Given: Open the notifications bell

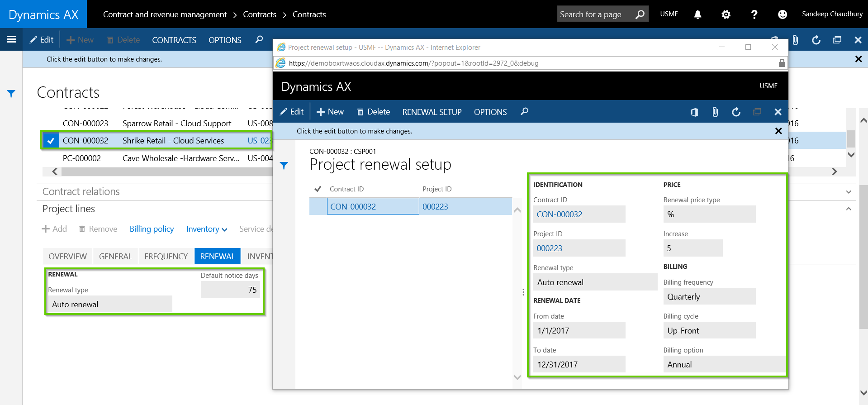Looking at the screenshot, I should click(698, 14).
